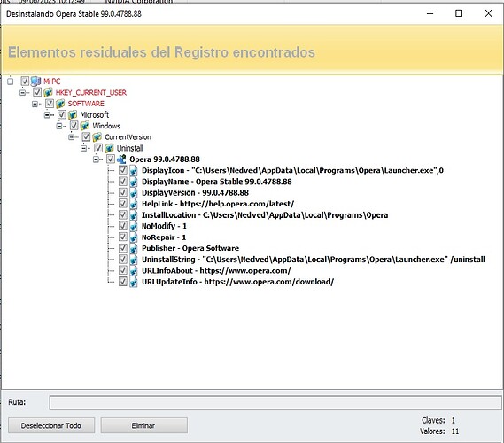Uncheck the URLUpdateInfo value checkbox
The width and height of the screenshot is (504, 443).
[x=123, y=281]
